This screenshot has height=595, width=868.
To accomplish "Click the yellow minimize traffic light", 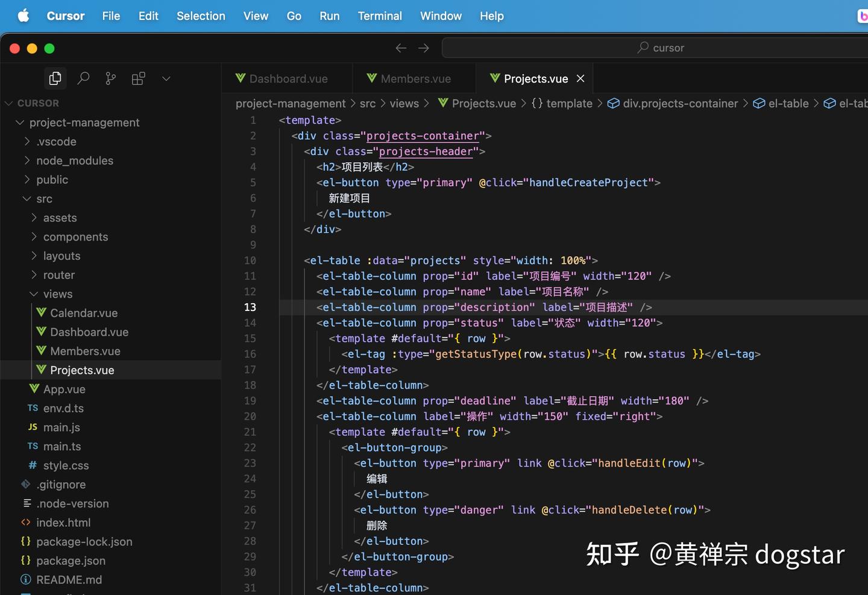I will [32, 48].
